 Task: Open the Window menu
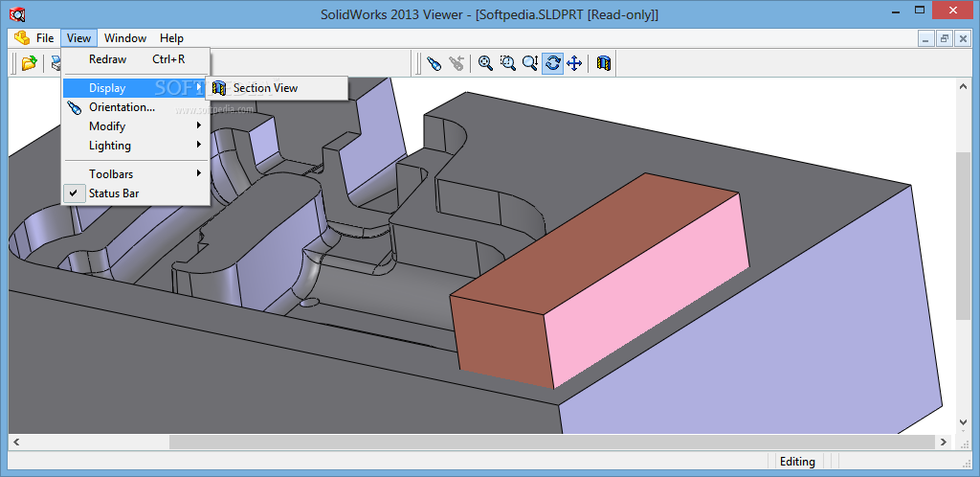[125, 38]
